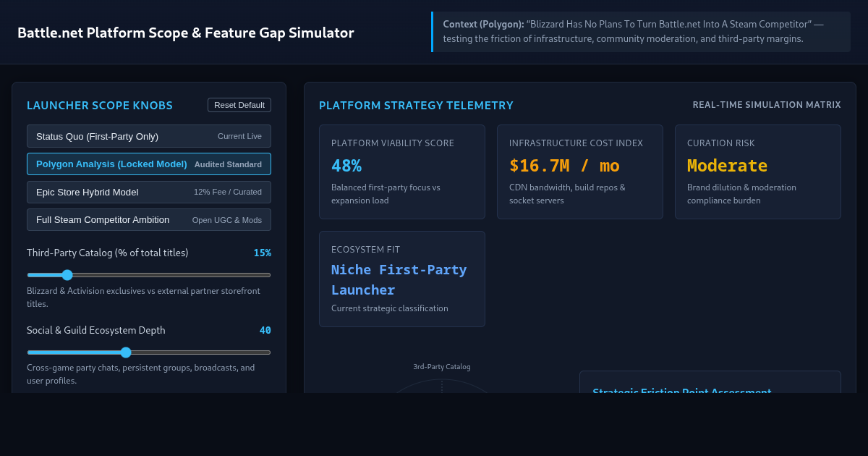This screenshot has width=868, height=456.
Task: Click the Battle.net Platform Scope simulator title
Action: coord(186,33)
